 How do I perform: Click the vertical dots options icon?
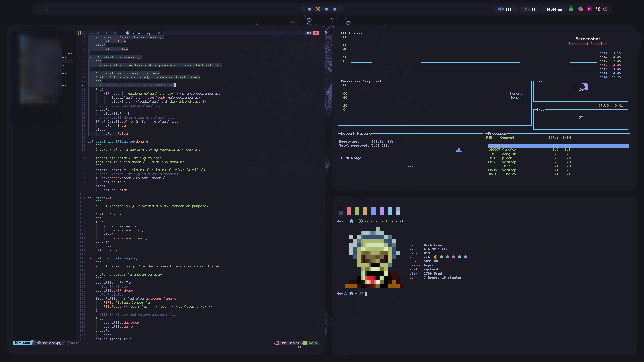[x=46, y=9]
